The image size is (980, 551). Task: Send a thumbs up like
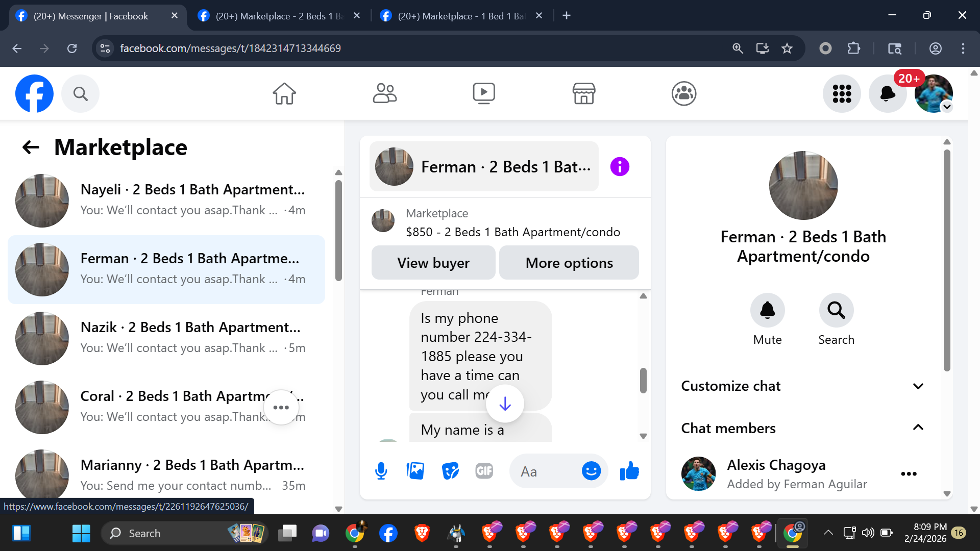click(x=629, y=471)
